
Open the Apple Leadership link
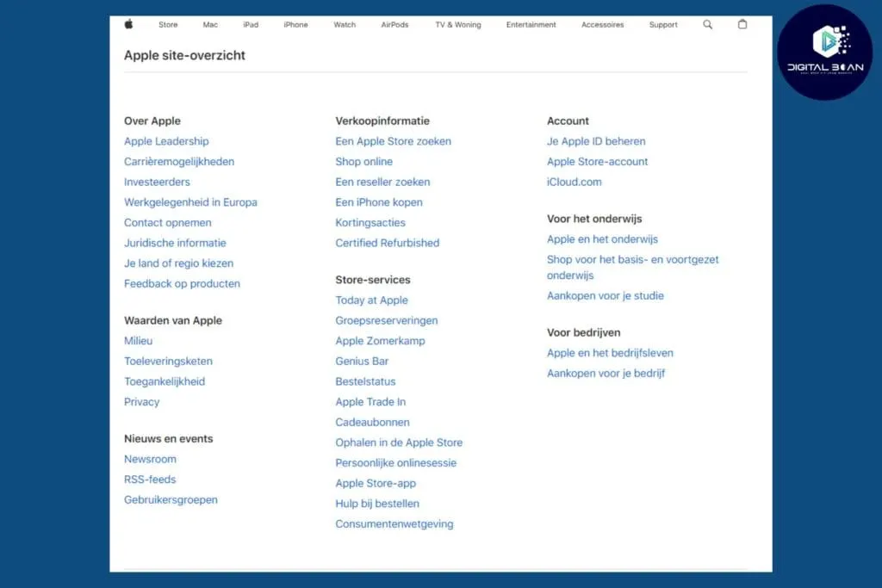tap(166, 141)
